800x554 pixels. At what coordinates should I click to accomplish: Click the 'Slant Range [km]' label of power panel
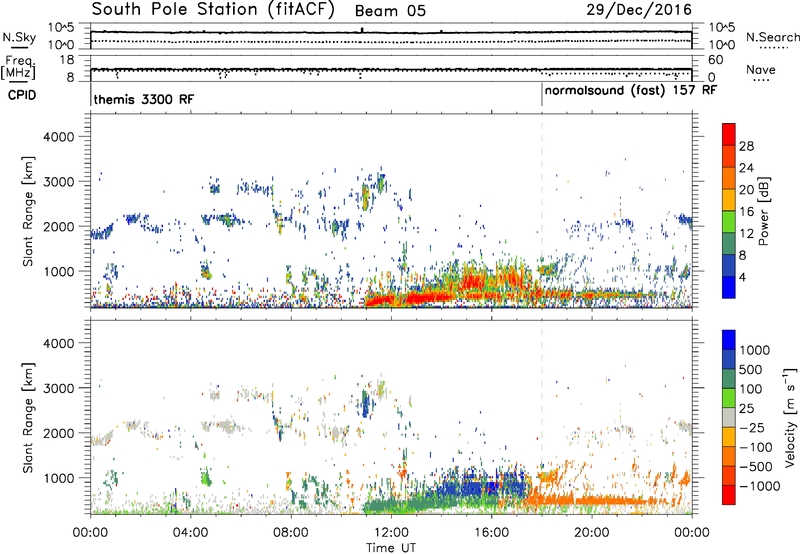(x=28, y=211)
